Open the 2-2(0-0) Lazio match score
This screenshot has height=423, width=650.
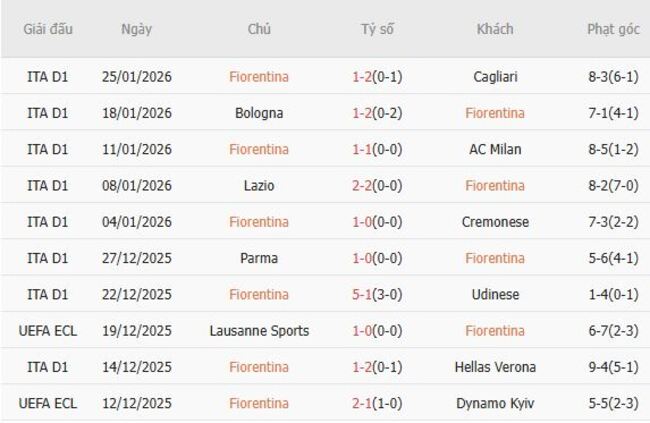tap(377, 185)
